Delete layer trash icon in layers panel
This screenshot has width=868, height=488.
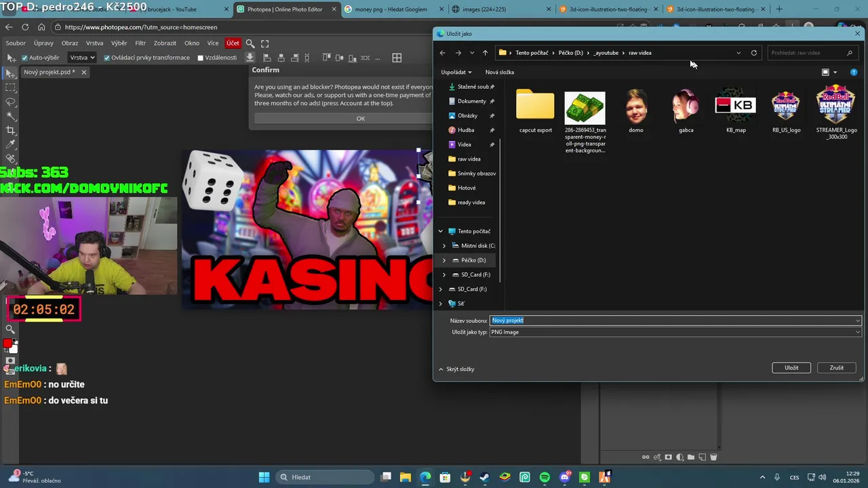[x=713, y=457]
